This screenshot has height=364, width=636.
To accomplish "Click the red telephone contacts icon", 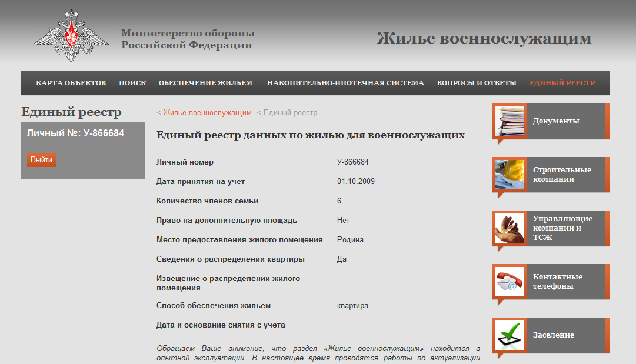I will pos(510,282).
